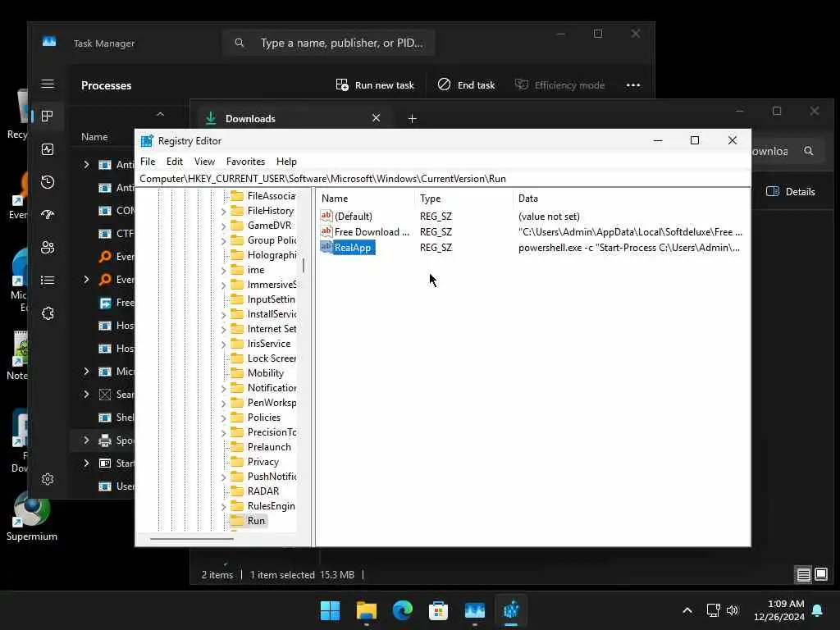Open Performance page icon in Task Manager sidebar
The image size is (840, 630).
[x=48, y=149]
